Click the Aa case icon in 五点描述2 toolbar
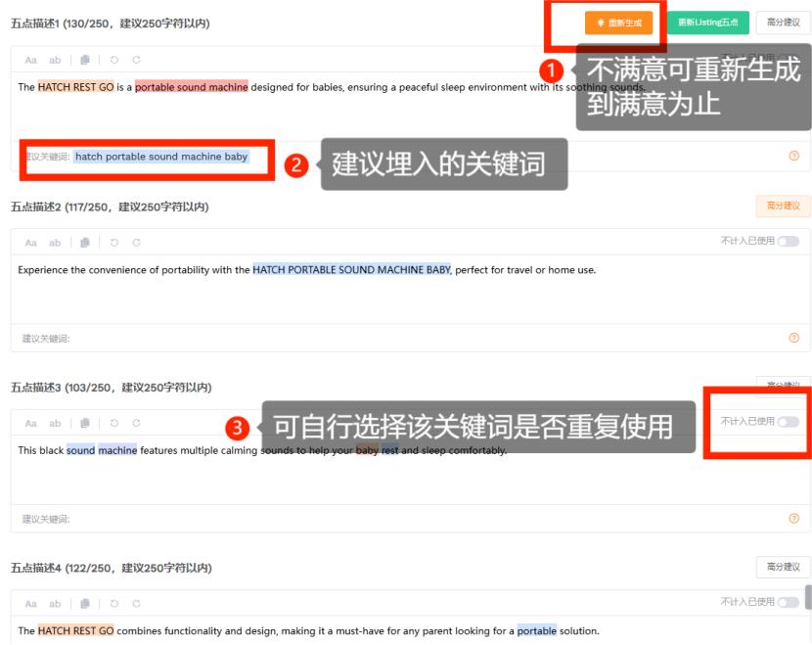 [30, 243]
